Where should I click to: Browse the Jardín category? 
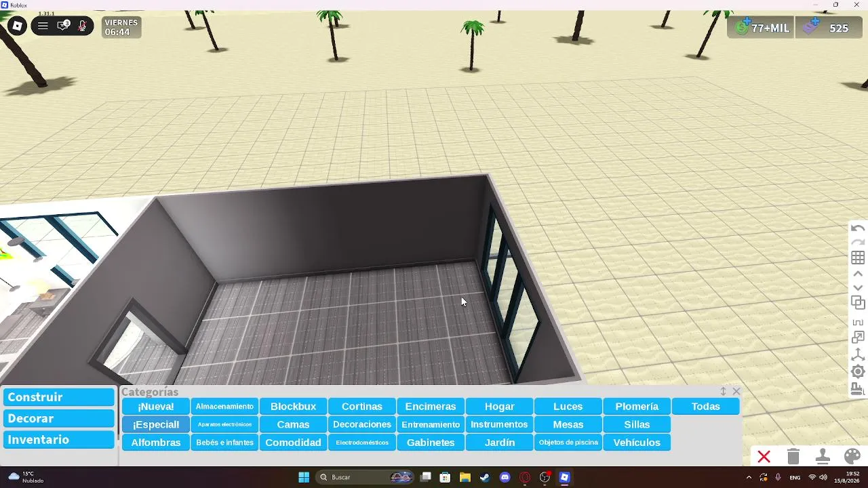(x=500, y=443)
